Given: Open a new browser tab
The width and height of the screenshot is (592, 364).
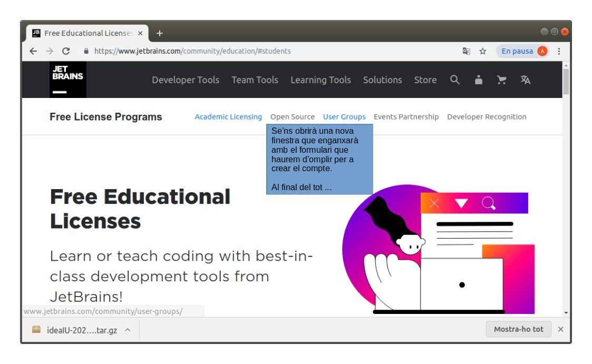Looking at the screenshot, I should pyautogui.click(x=160, y=33).
